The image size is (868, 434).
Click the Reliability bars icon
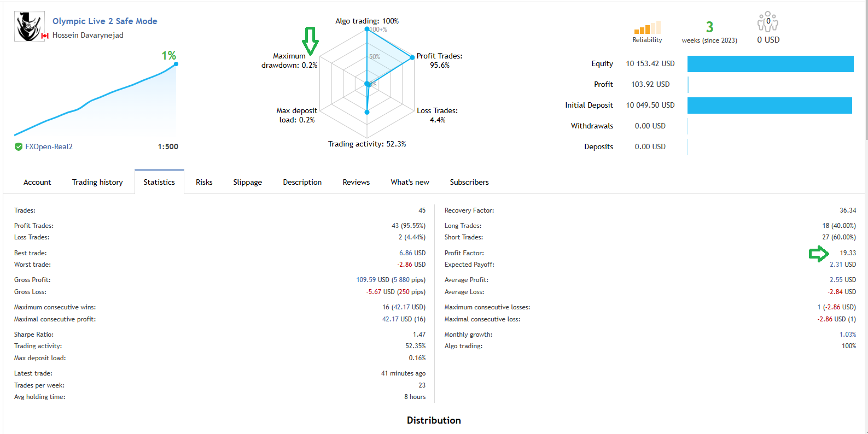(x=647, y=28)
